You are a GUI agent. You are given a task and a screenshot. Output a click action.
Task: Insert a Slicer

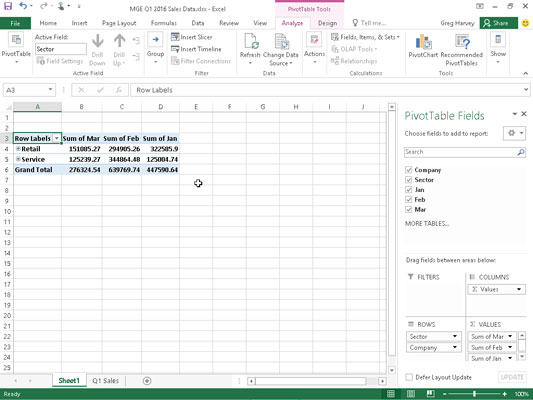click(x=192, y=37)
